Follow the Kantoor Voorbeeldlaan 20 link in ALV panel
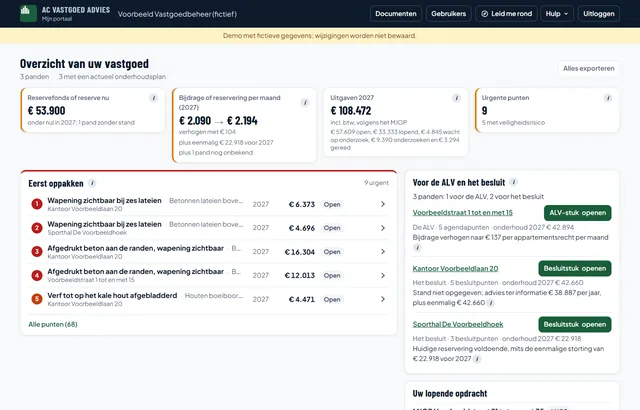Screen dimensions: 640x410 pyautogui.click(x=455, y=268)
